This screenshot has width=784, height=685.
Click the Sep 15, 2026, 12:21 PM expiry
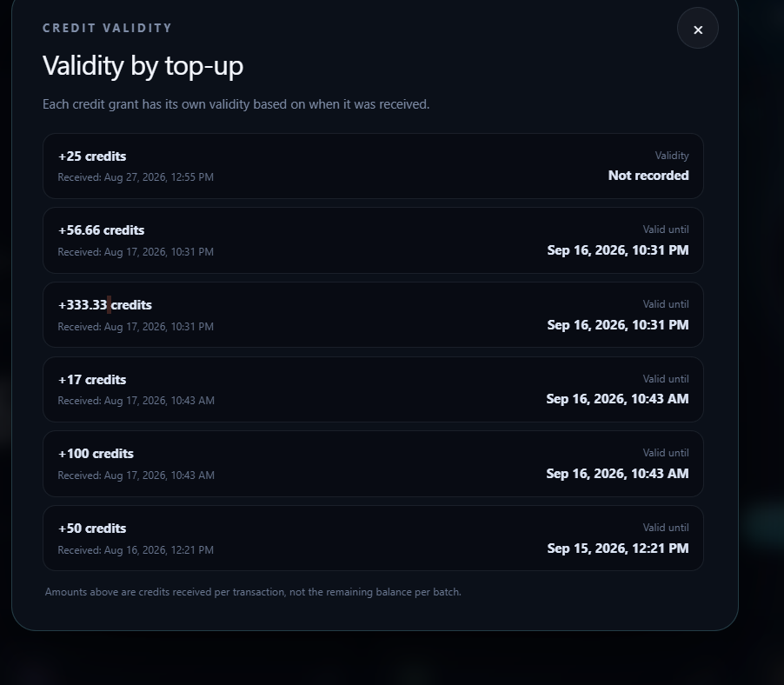pyautogui.click(x=617, y=549)
